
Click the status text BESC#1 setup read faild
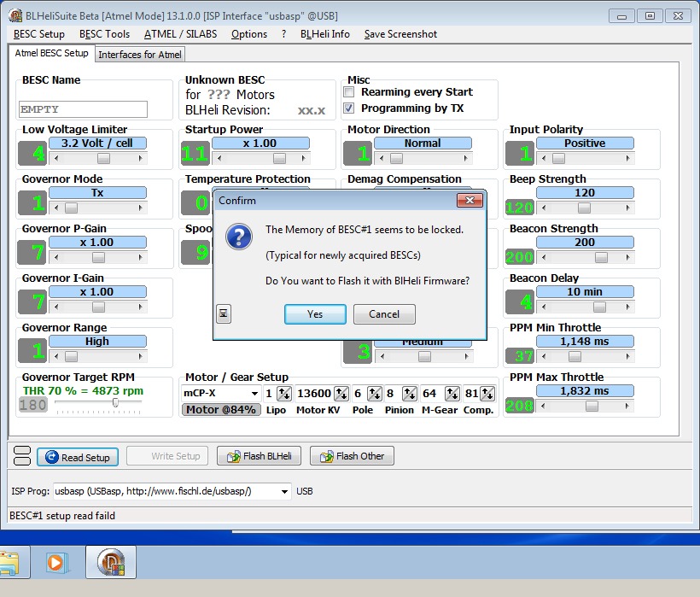point(62,516)
